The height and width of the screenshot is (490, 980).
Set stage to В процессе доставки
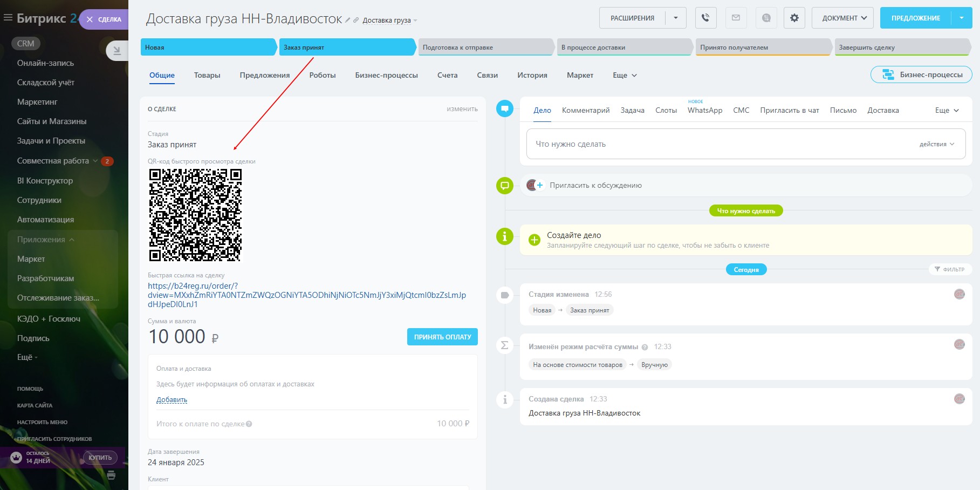coord(625,47)
